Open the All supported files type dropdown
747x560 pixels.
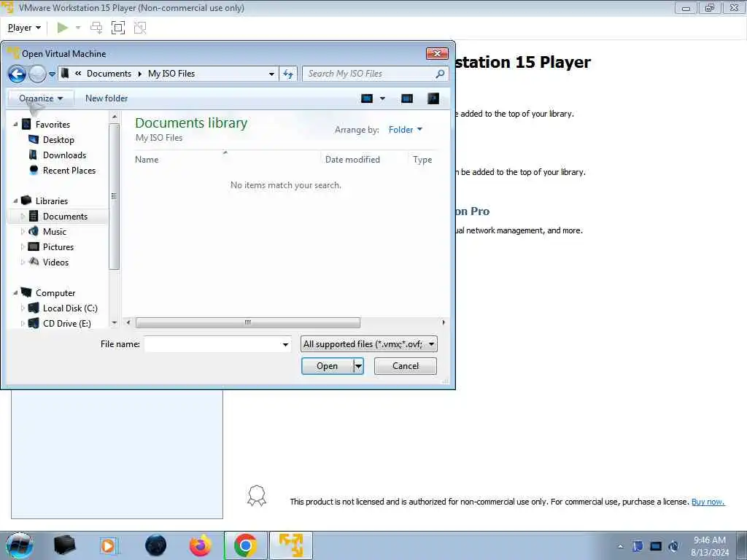point(368,344)
